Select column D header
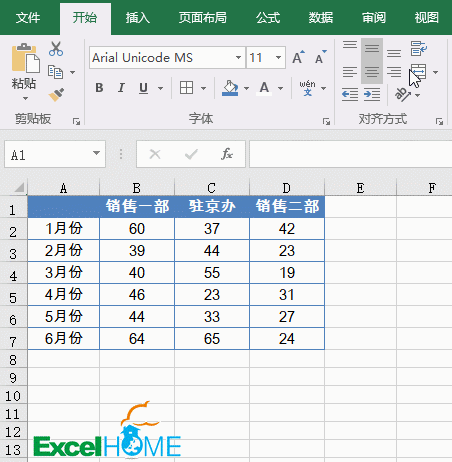Image resolution: width=452 pixels, height=462 pixels. [x=287, y=188]
